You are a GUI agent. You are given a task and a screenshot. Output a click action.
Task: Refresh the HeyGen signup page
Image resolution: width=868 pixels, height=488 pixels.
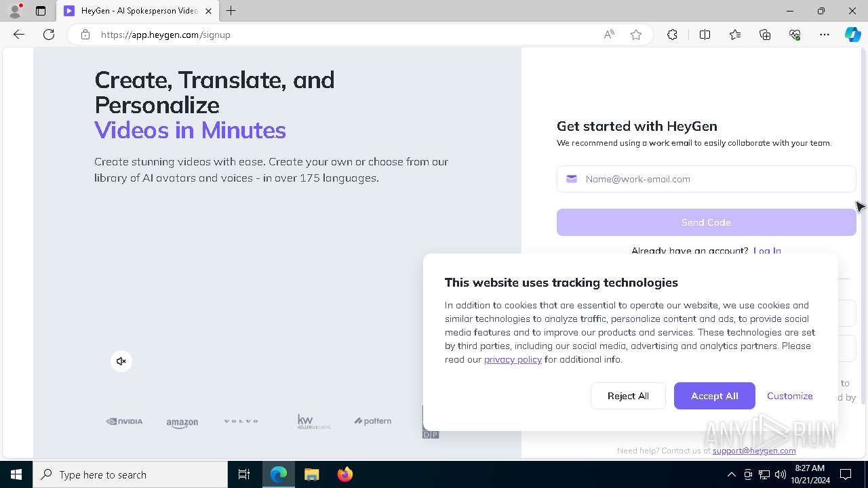[49, 35]
